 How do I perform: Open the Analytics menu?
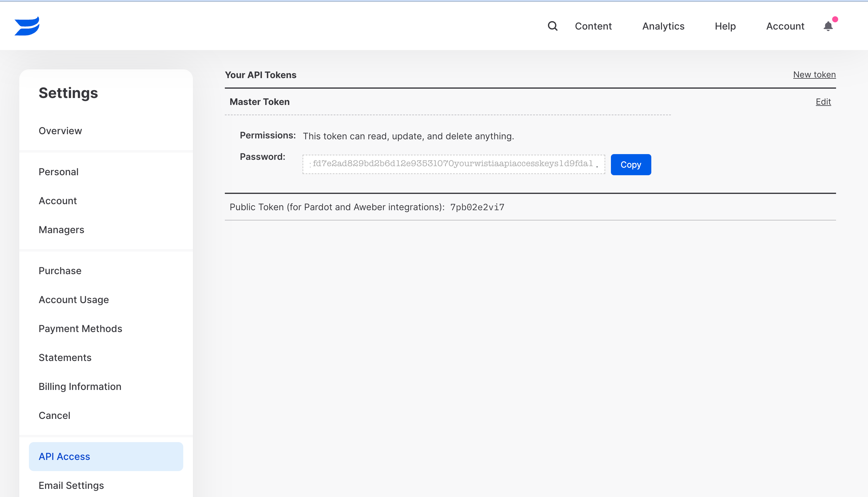point(663,26)
